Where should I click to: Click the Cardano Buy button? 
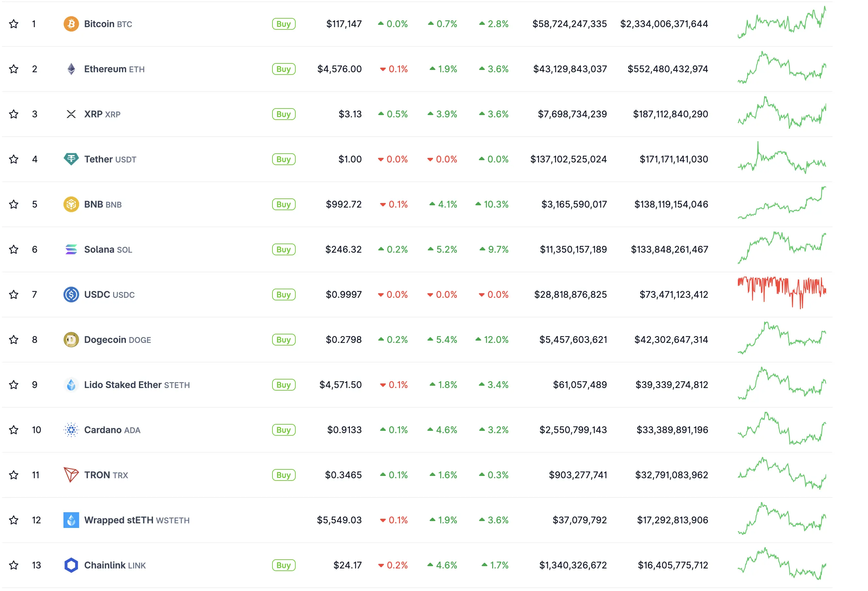pyautogui.click(x=284, y=430)
